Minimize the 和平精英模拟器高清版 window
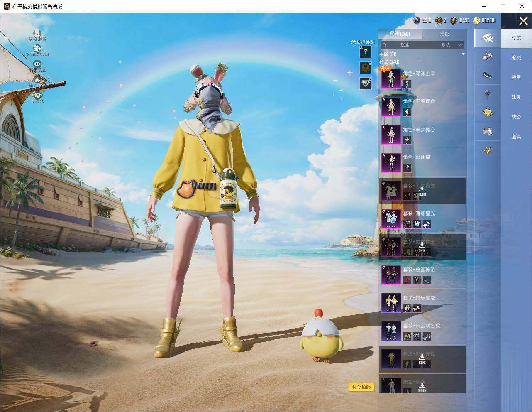 (x=484, y=6)
